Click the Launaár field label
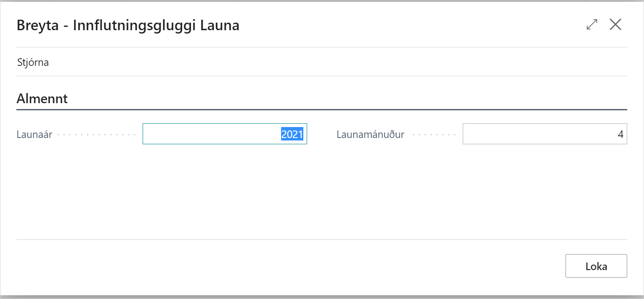This screenshot has height=299, width=644. (34, 135)
